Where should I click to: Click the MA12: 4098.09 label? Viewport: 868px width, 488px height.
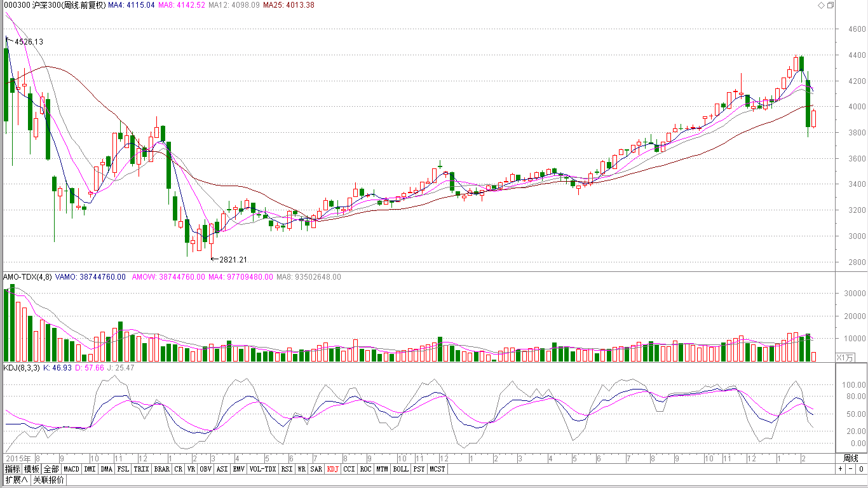(234, 5)
